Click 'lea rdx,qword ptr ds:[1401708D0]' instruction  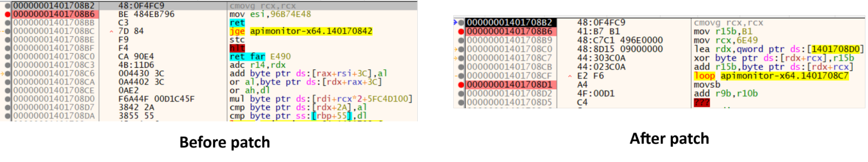[x=779, y=49]
